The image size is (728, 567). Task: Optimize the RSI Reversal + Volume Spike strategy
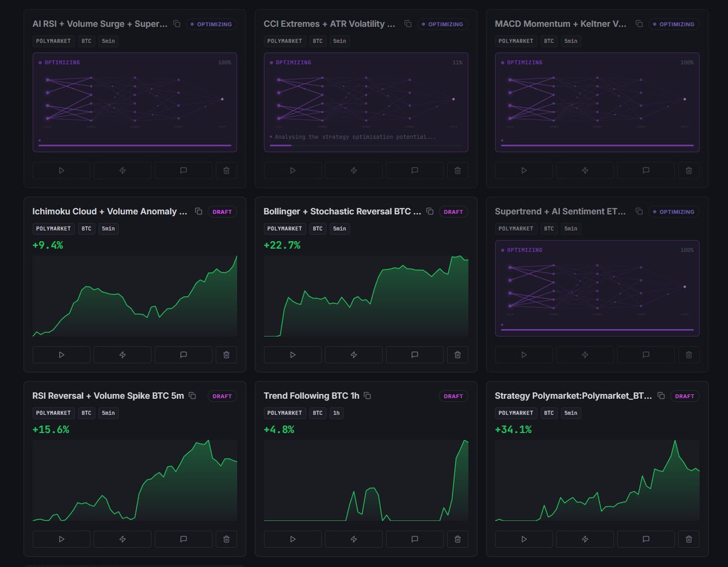click(x=123, y=539)
